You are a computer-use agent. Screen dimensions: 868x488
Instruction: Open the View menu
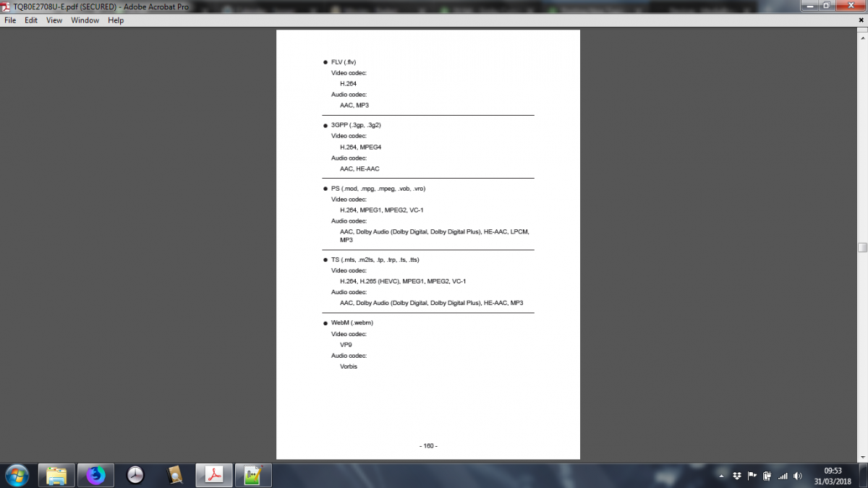54,20
